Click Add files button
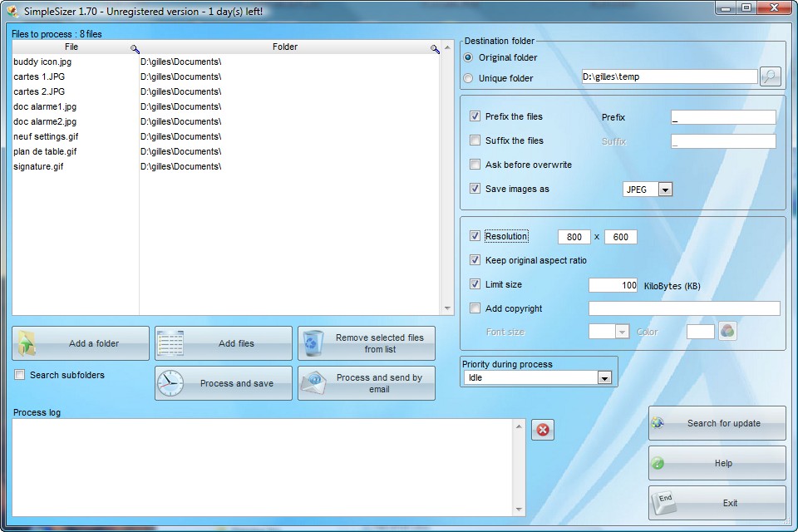The height and width of the screenshot is (532, 798). coord(224,343)
